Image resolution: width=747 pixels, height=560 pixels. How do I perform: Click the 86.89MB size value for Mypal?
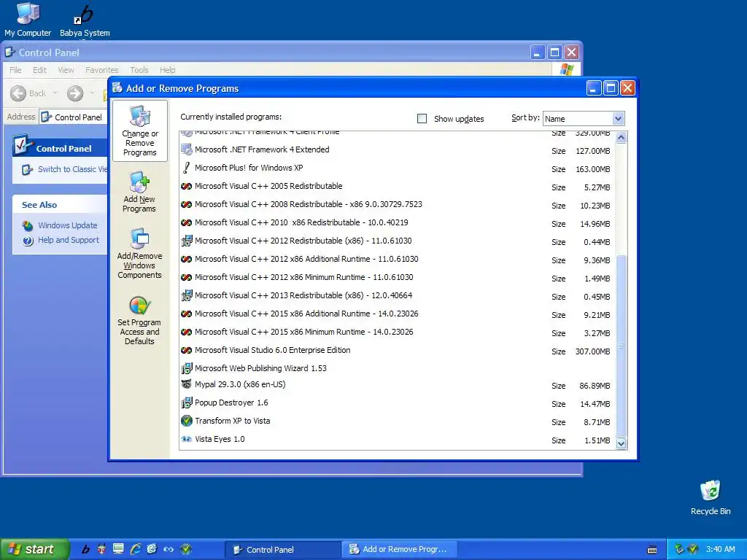tap(595, 386)
